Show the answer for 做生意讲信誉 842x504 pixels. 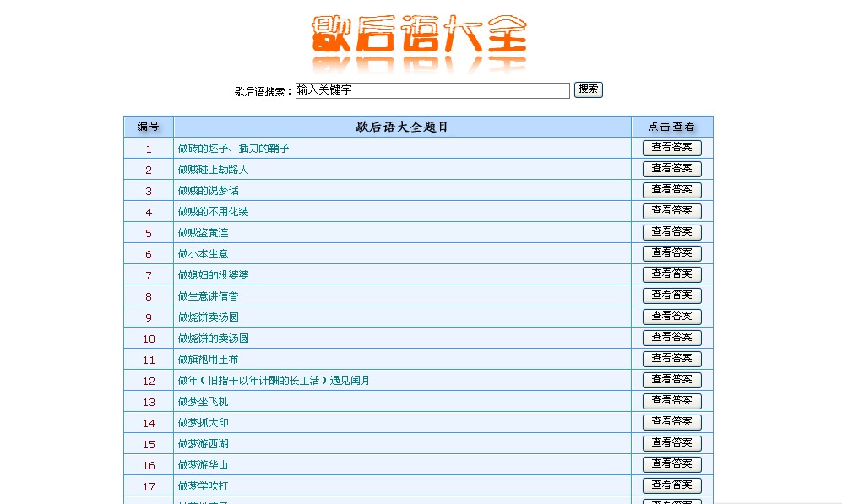(672, 295)
